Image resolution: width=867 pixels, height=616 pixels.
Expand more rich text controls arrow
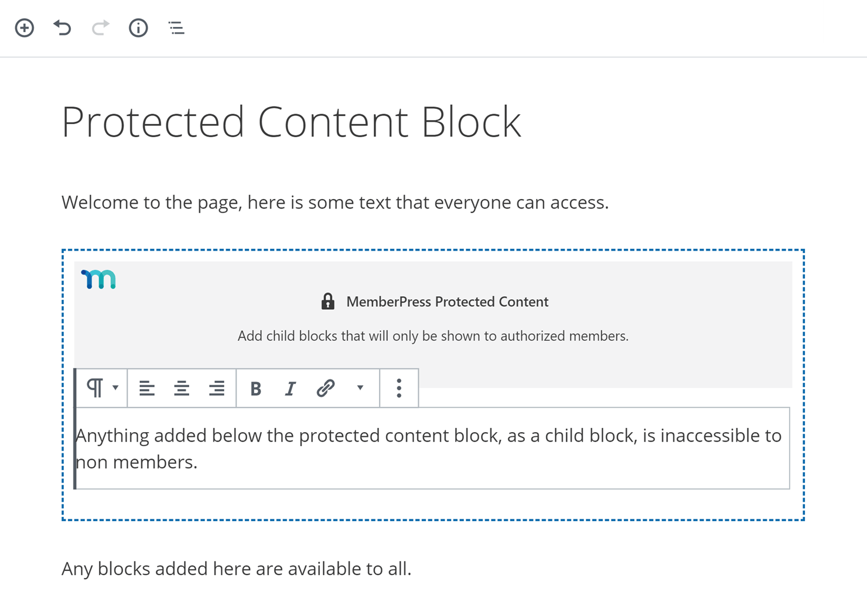[x=360, y=388]
